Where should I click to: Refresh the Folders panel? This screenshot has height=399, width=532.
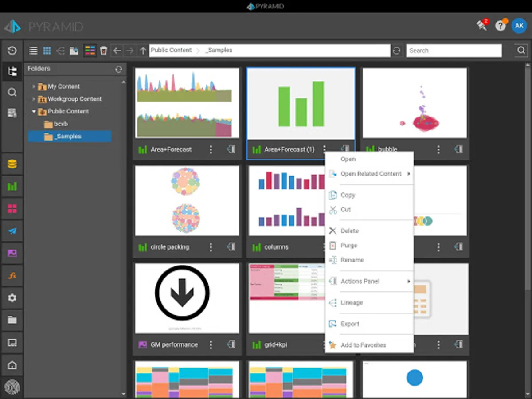pos(118,69)
